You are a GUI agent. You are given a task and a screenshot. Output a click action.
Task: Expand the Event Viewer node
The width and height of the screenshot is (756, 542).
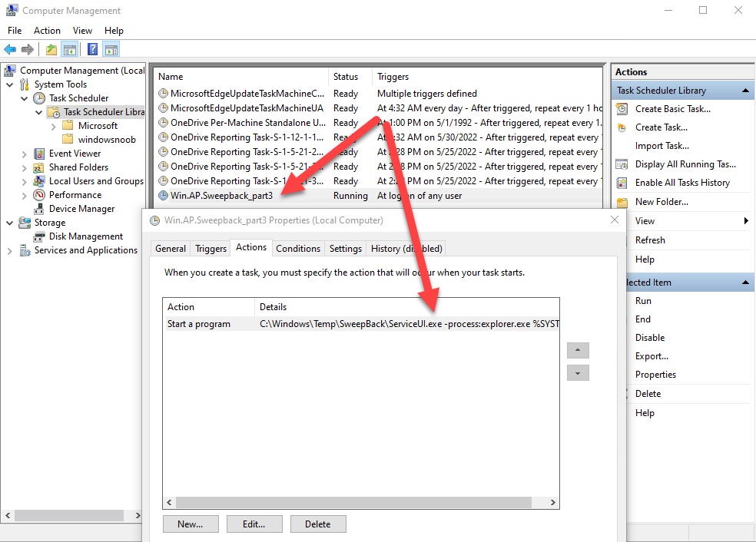pyautogui.click(x=24, y=154)
